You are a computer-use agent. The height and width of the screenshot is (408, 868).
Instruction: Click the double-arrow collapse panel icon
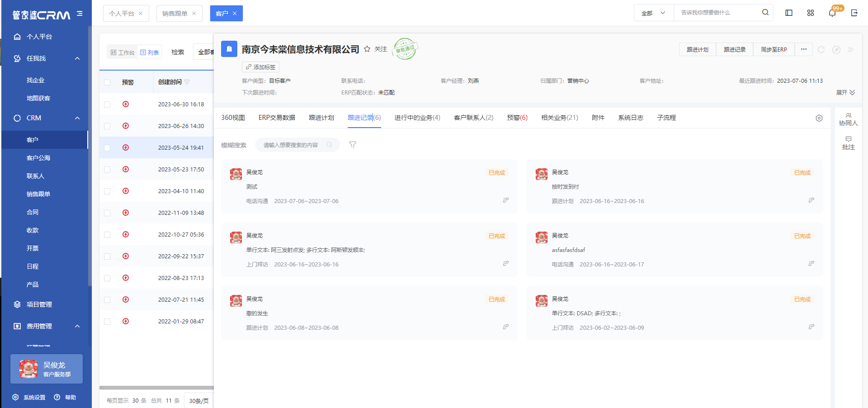[x=850, y=50]
